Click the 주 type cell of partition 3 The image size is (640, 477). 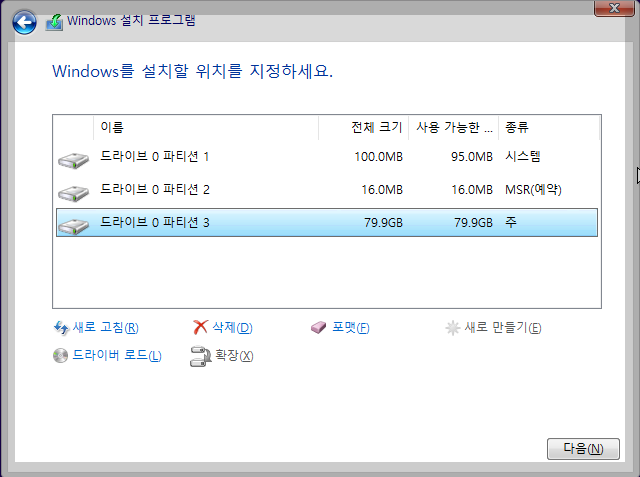click(x=511, y=222)
